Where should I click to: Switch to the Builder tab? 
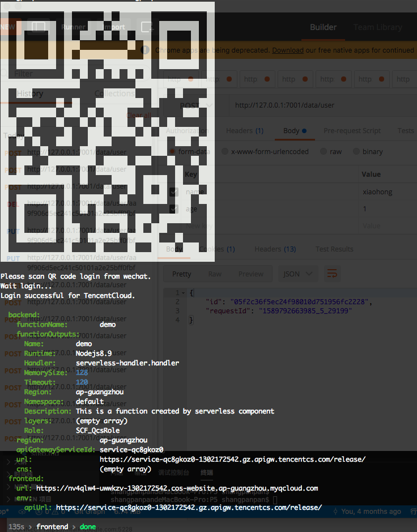tap(323, 27)
